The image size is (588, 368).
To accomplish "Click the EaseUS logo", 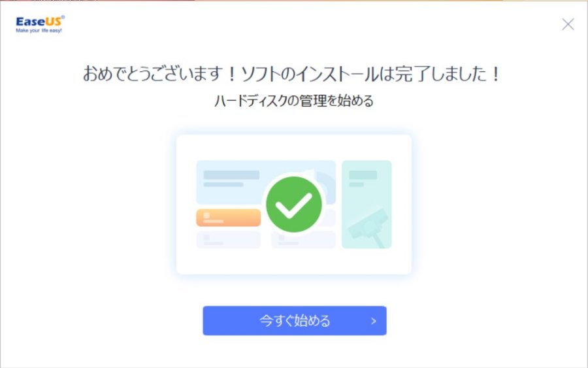I will pyautogui.click(x=40, y=24).
